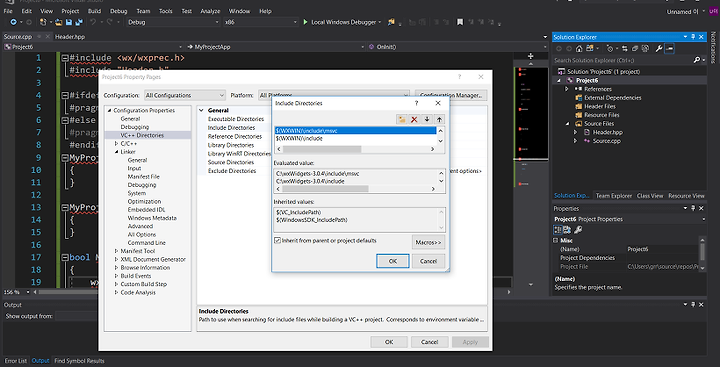Switch to Error List tab
Viewport: 720px width, 367px height.
tap(16, 361)
